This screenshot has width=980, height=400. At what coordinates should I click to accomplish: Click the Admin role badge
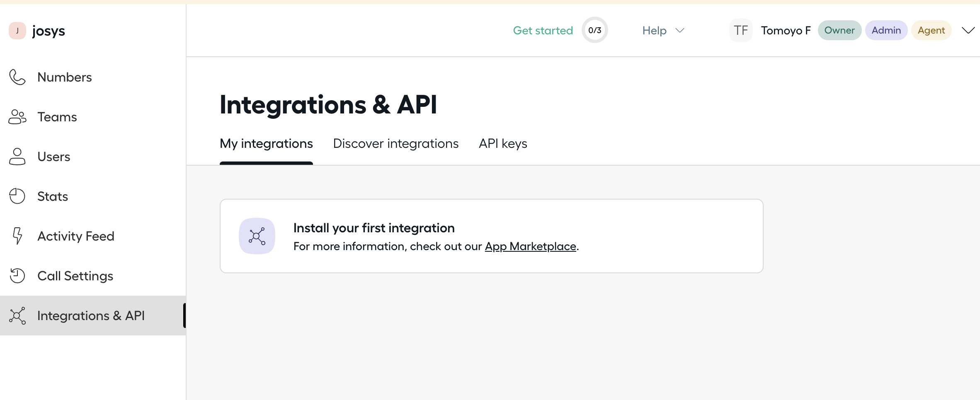[886, 30]
